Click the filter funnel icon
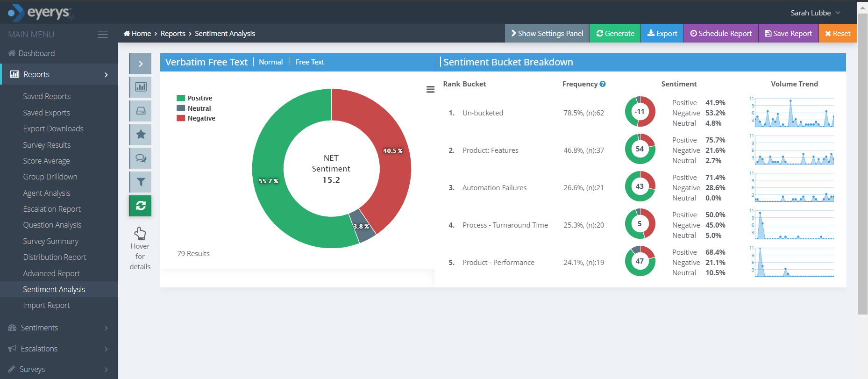This screenshot has width=868, height=379. coord(140,182)
